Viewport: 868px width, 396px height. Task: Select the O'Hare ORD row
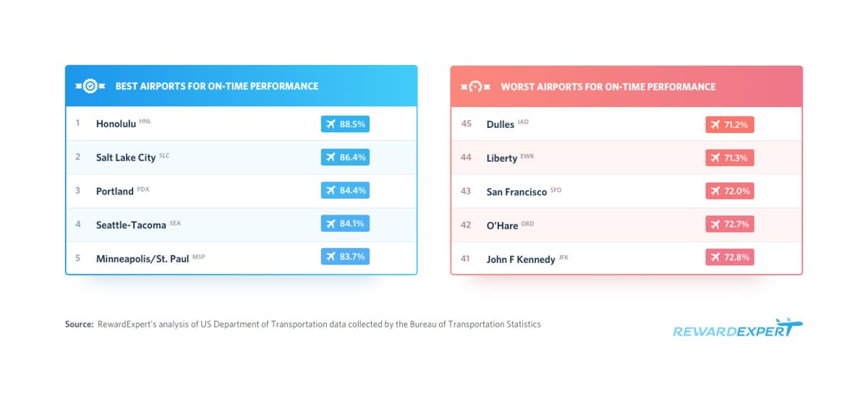(x=626, y=225)
